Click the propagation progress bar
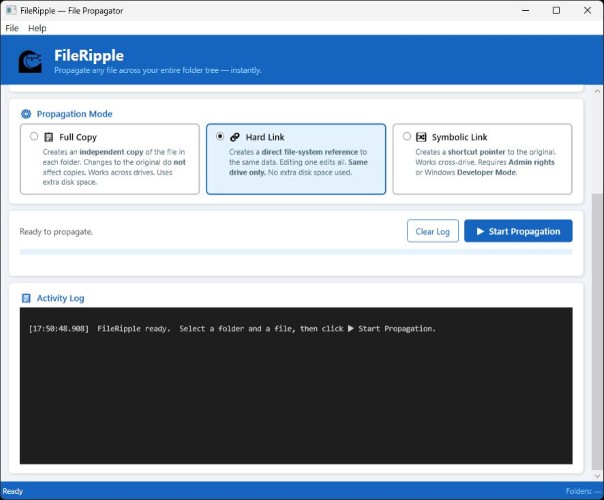 coord(296,252)
